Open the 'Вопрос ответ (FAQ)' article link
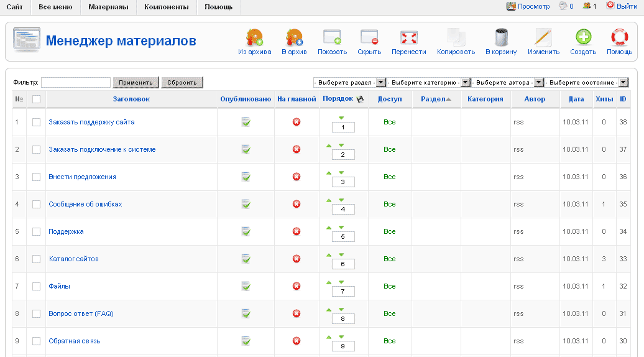 pos(81,313)
